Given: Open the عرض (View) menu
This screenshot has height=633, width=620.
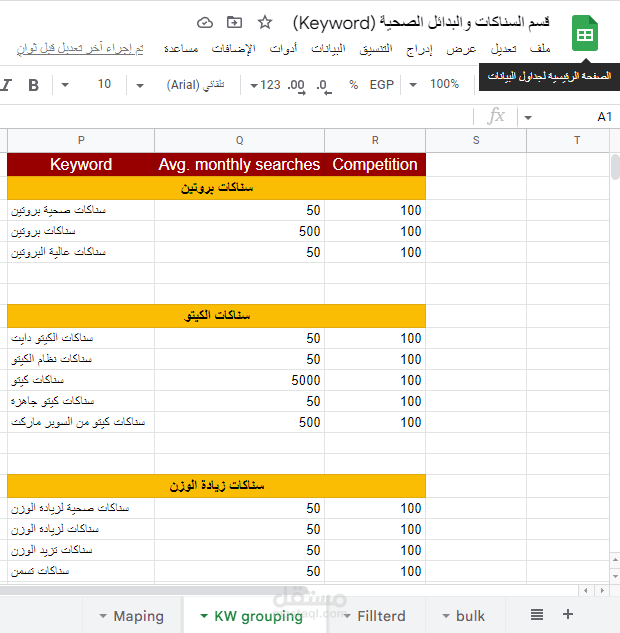Looking at the screenshot, I should [x=461, y=49].
